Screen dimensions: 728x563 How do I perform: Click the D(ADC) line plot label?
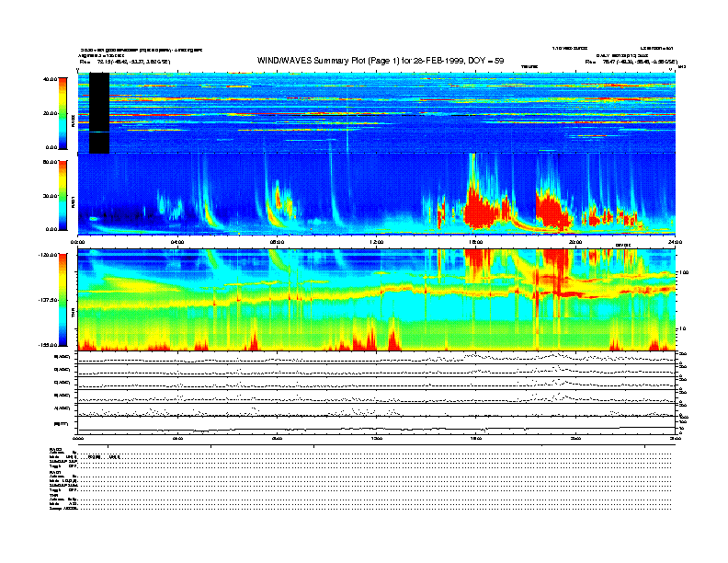click(63, 369)
